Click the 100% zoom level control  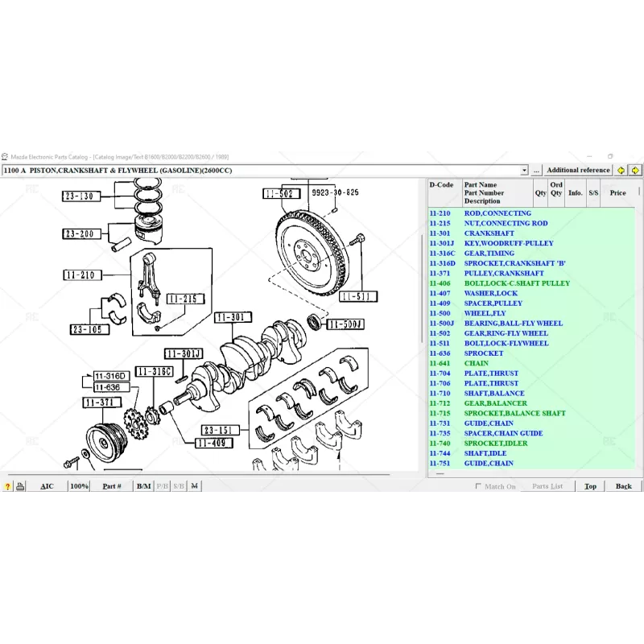[x=78, y=485]
